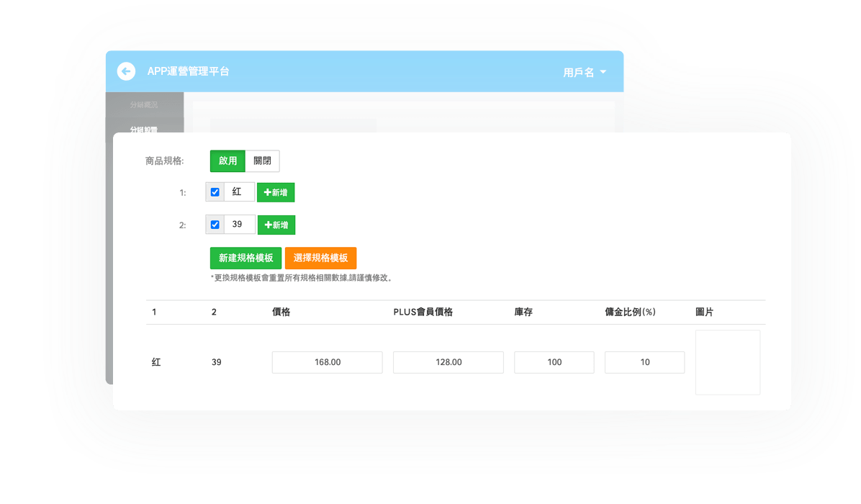The height and width of the screenshot is (504, 861).
Task: Disable product specs with 關閉 button
Action: click(262, 161)
